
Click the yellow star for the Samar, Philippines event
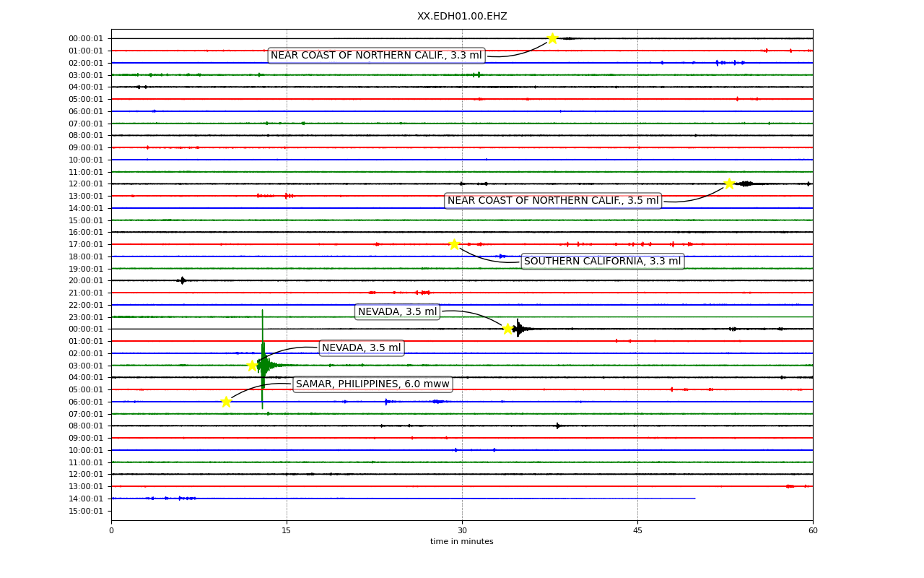click(226, 402)
